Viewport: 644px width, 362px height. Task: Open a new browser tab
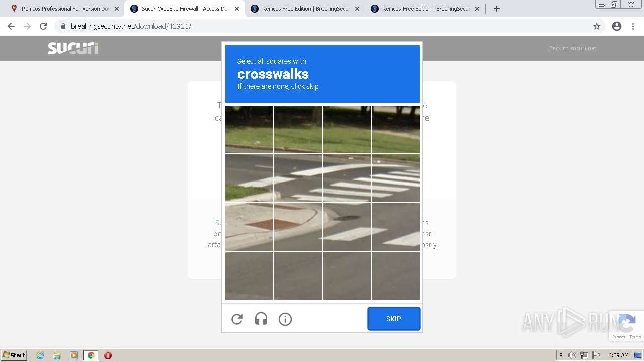497,9
